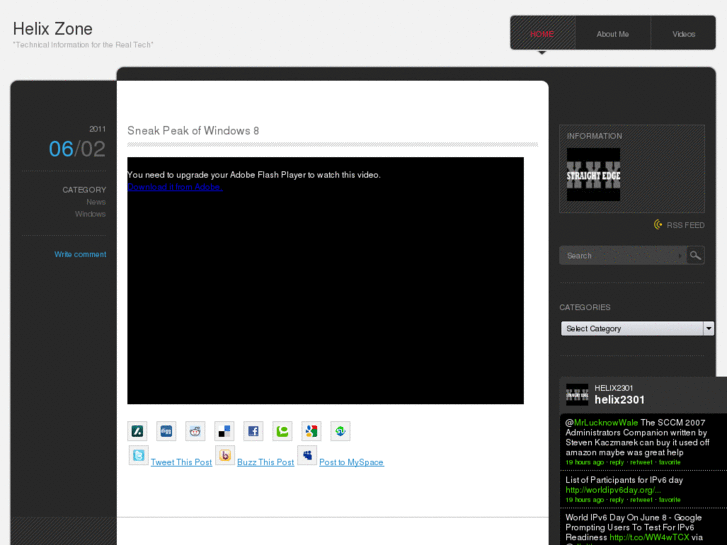
Task: Favorite the SCCM 2007 tweet
Action: (670, 462)
